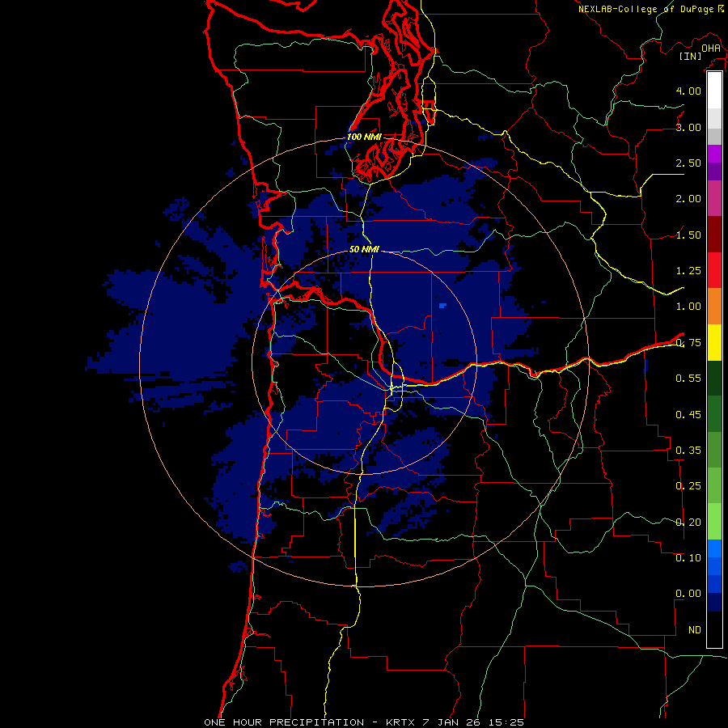This screenshot has height=728, width=728.
Task: Click the yellow 0.75 legend swatch
Action: tap(714, 342)
